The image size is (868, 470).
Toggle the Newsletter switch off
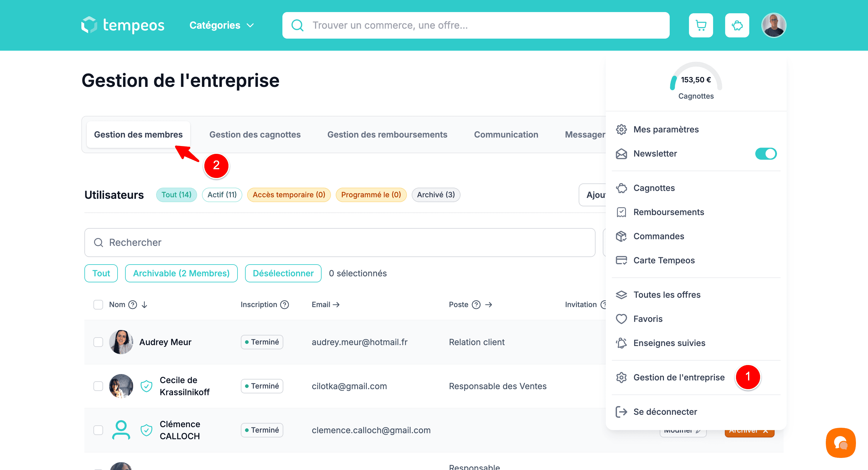click(x=765, y=154)
